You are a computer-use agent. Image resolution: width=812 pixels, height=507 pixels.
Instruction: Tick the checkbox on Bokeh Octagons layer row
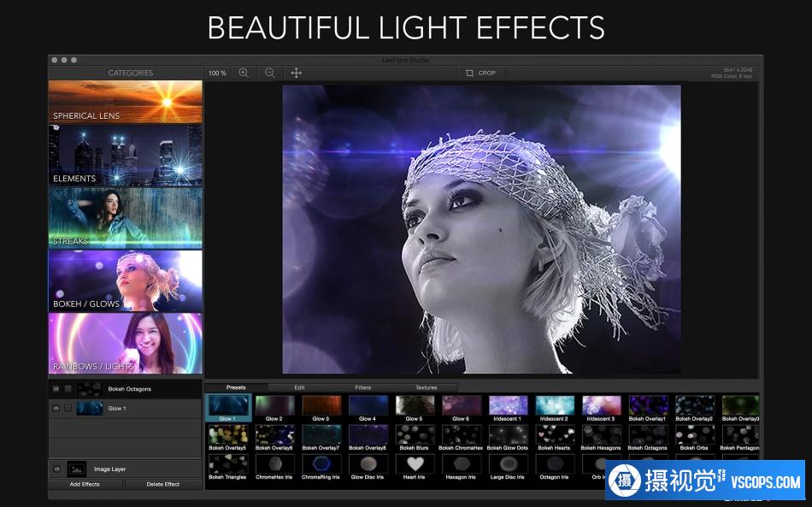click(68, 389)
